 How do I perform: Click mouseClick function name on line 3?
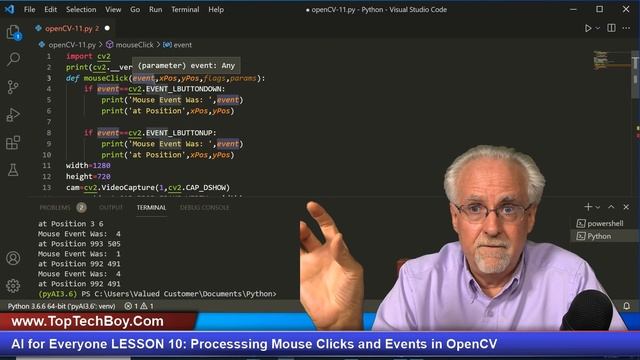coord(106,78)
